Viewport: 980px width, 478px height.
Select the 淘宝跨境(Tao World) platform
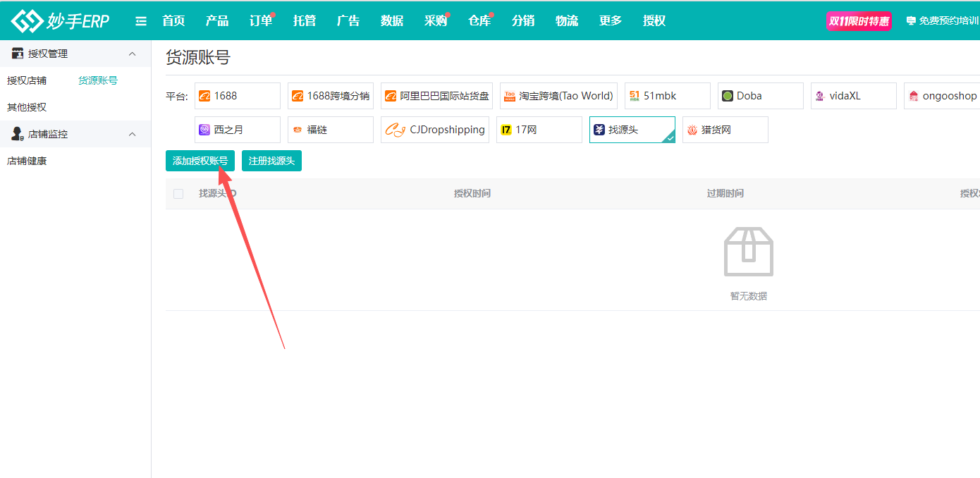[558, 96]
